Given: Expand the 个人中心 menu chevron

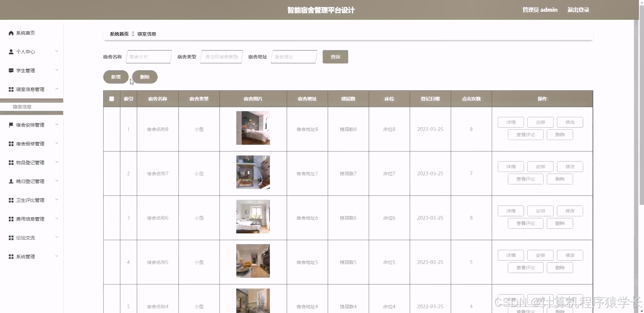Looking at the screenshot, I should pos(57,51).
